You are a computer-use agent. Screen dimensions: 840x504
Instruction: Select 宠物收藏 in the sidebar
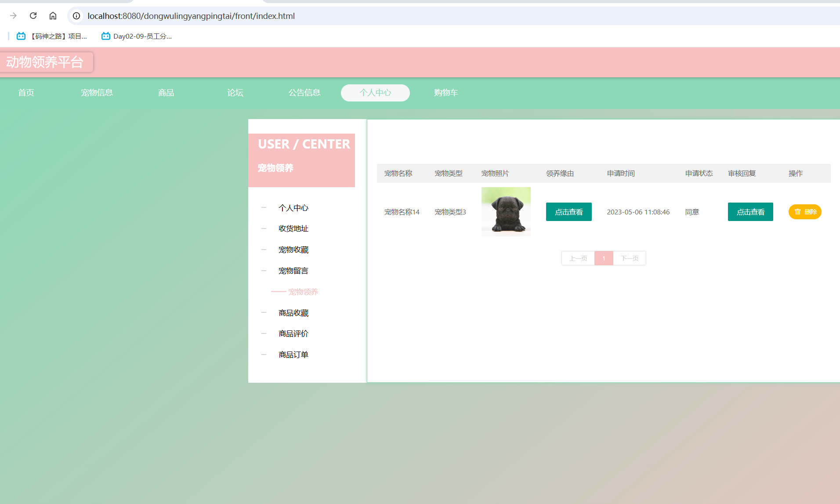click(293, 250)
